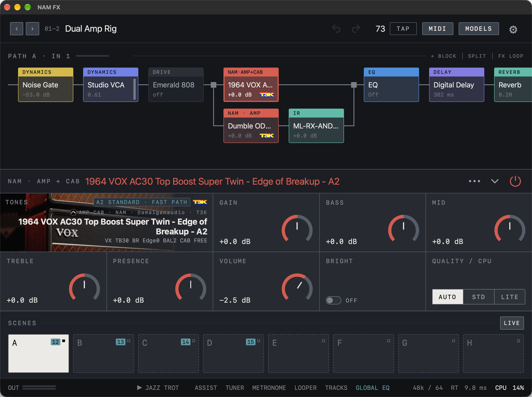The width and height of the screenshot is (532, 397).
Task: Add an FX LOOP to the path
Action: click(x=511, y=56)
